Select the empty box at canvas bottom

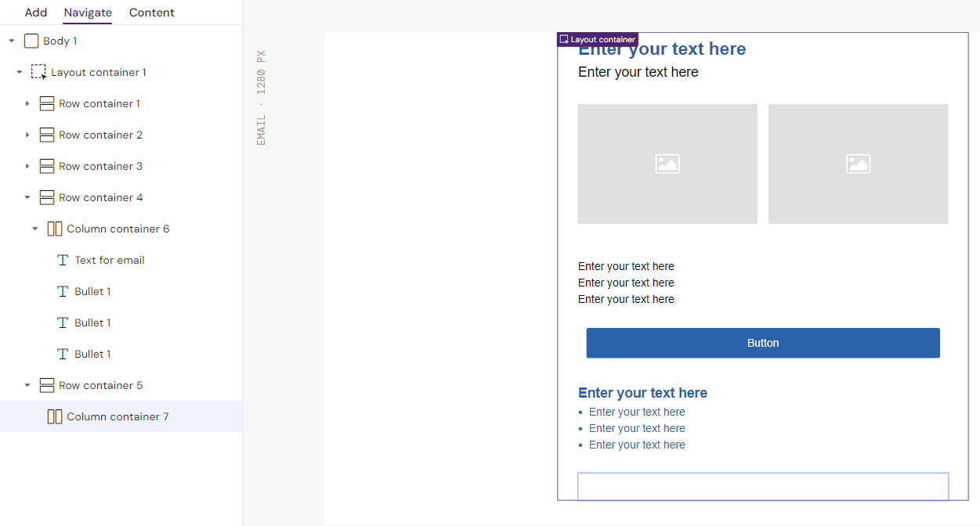coord(762,486)
